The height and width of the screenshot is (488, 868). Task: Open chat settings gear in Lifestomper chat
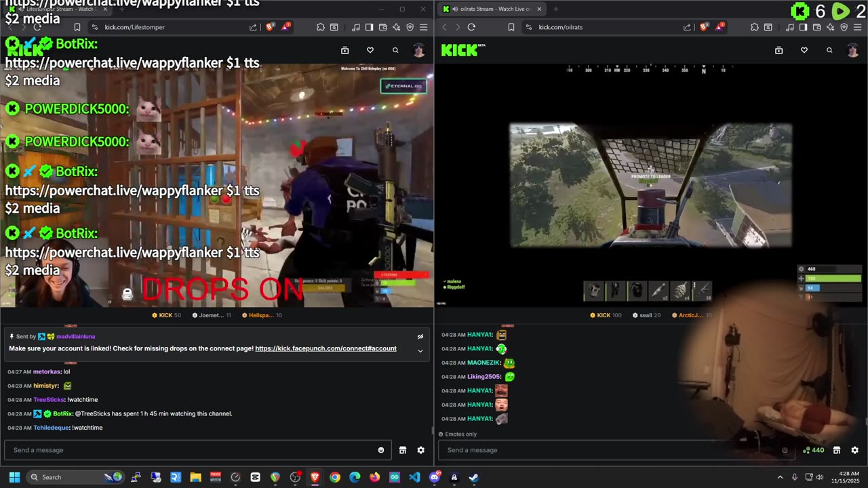420,450
